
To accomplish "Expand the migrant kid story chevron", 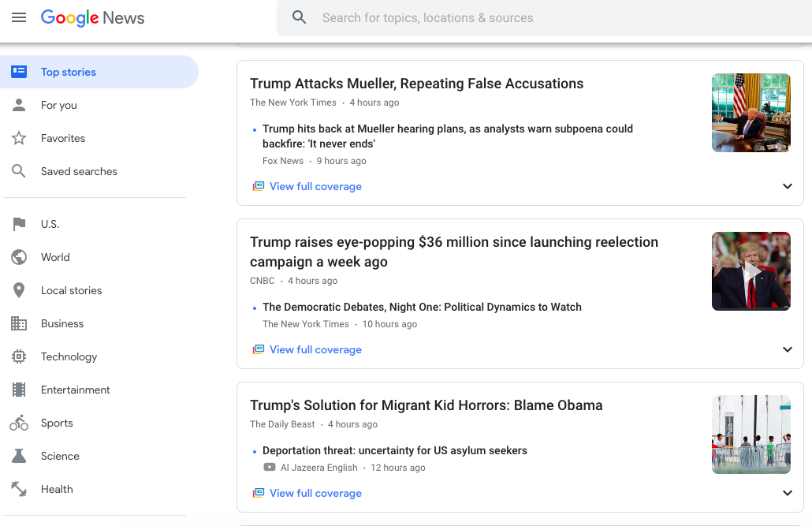I will 787,493.
